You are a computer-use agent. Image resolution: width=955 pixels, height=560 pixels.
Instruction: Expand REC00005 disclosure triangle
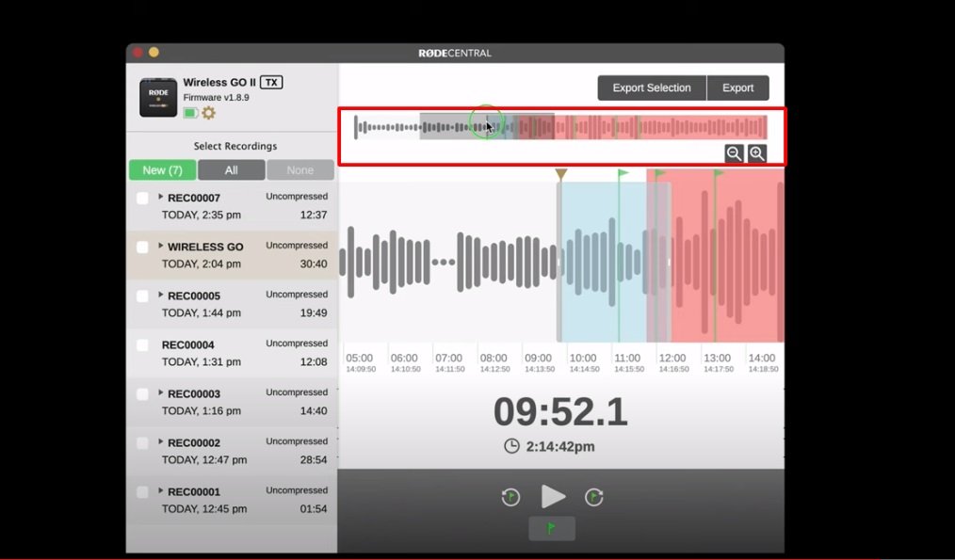click(161, 295)
